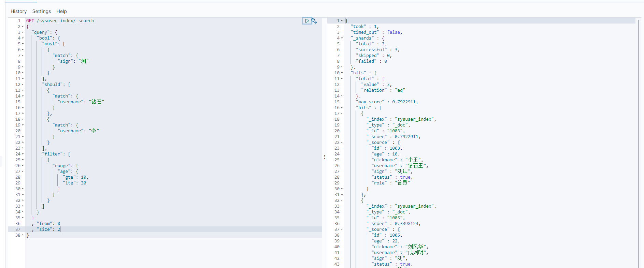This screenshot has width=644, height=268.
Task: Collapse the "must" array fold arrow
Action: [x=23, y=44]
